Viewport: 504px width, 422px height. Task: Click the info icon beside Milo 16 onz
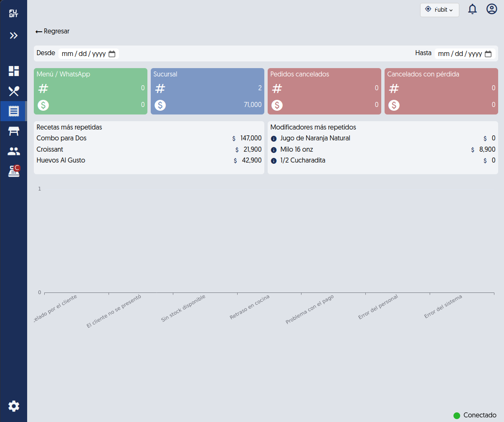tap(274, 150)
